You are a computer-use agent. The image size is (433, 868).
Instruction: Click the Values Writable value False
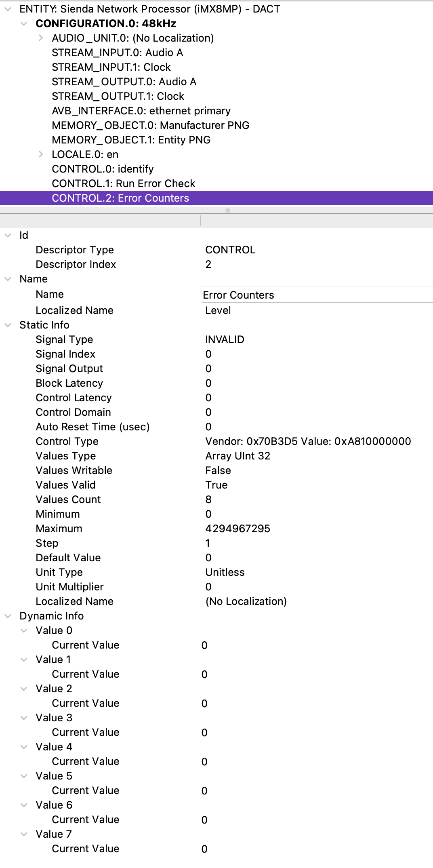[x=218, y=470]
